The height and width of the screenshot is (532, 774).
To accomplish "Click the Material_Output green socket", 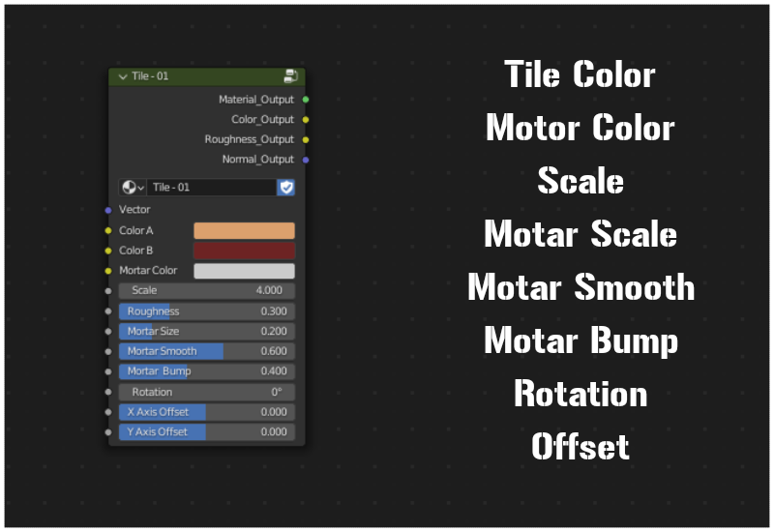I will (306, 100).
